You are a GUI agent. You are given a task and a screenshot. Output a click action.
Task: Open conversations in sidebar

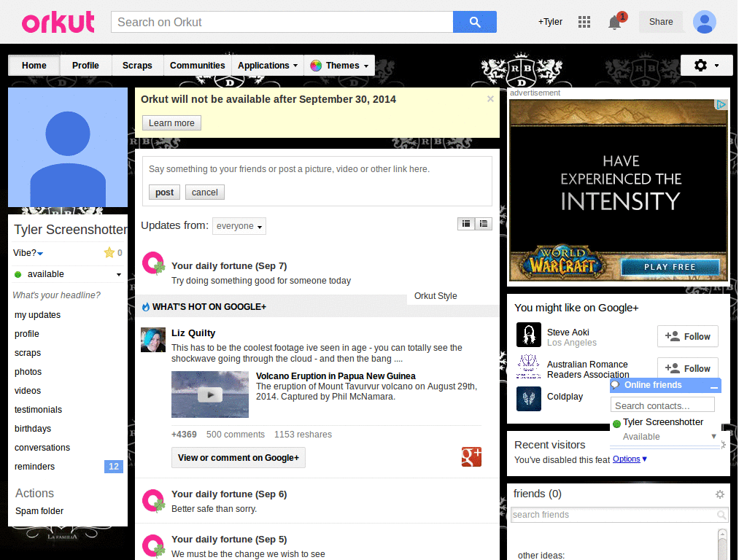click(x=42, y=448)
